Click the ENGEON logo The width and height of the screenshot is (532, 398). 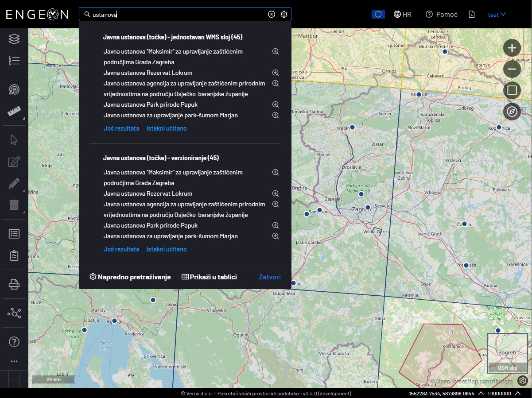pos(37,14)
